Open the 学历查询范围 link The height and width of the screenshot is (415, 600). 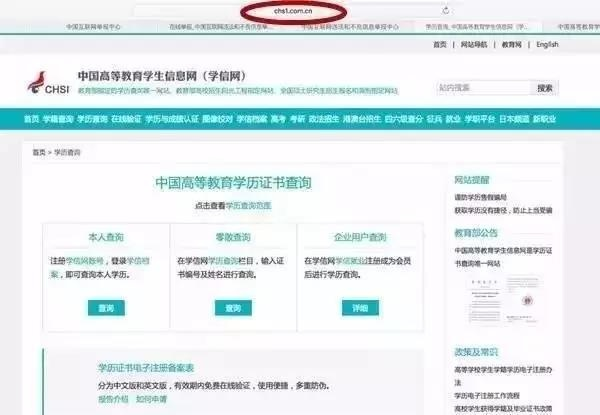(x=248, y=206)
